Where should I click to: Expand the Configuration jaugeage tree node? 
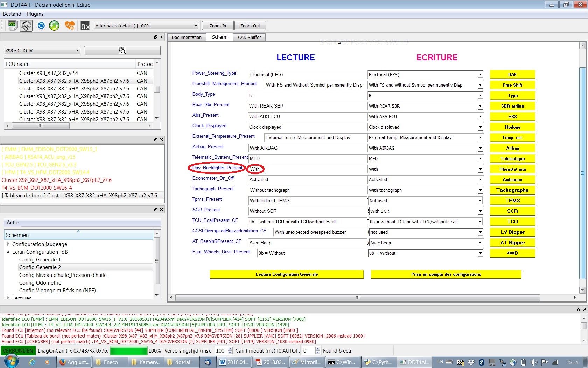(x=8, y=244)
